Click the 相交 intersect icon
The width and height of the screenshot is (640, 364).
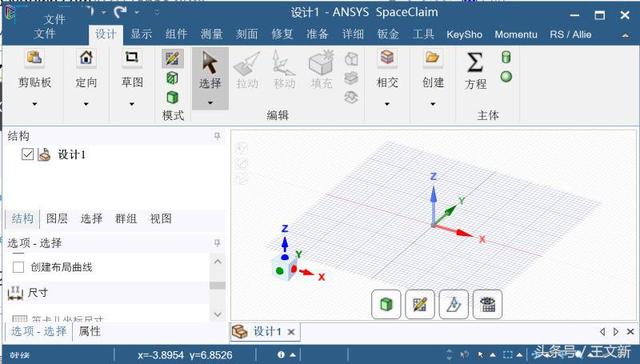tap(387, 58)
